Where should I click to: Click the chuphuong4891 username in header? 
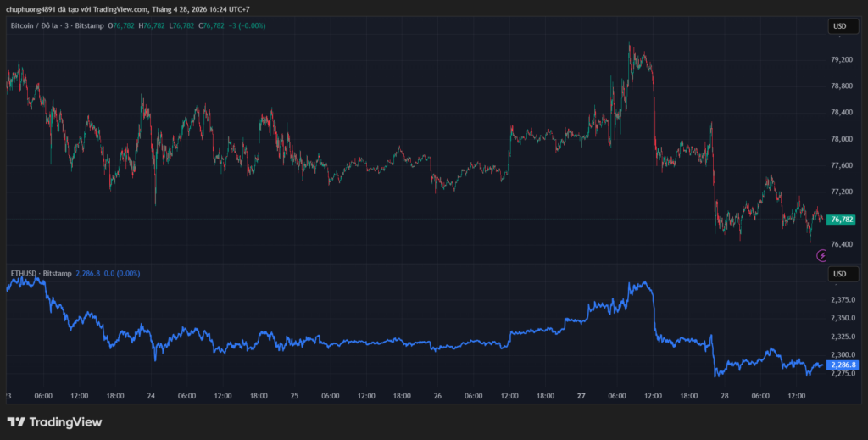(x=31, y=9)
